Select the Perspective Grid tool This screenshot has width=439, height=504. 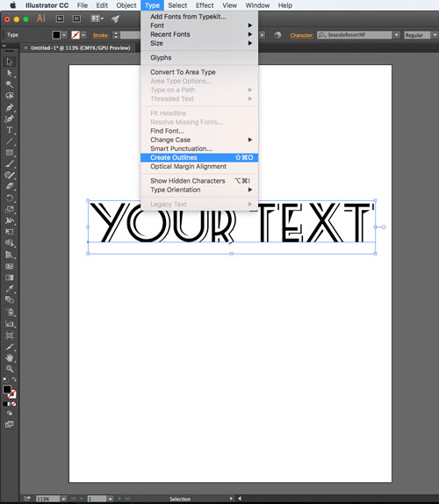(x=10, y=255)
